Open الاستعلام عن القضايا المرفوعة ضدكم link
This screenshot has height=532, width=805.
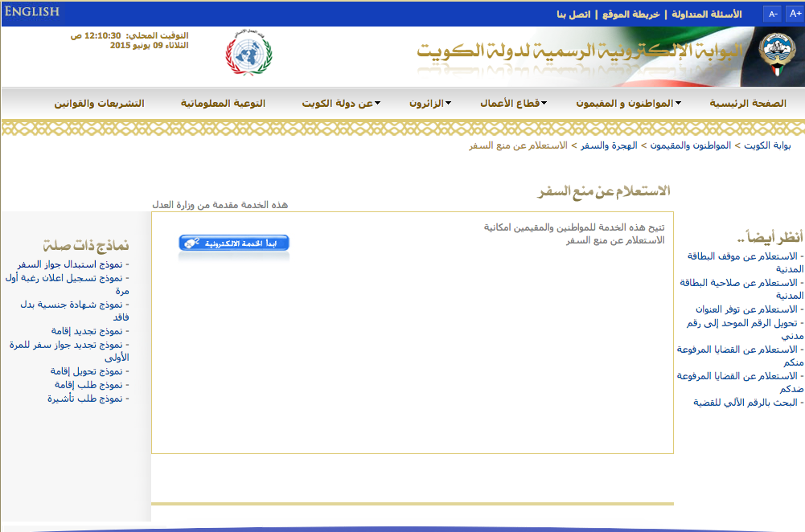tap(741, 383)
